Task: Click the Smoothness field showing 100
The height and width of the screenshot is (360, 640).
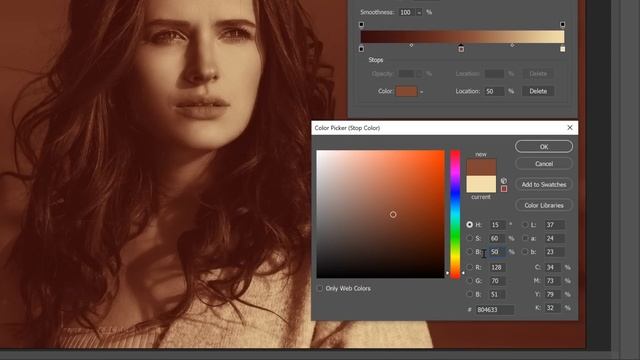Action: pyautogui.click(x=407, y=12)
